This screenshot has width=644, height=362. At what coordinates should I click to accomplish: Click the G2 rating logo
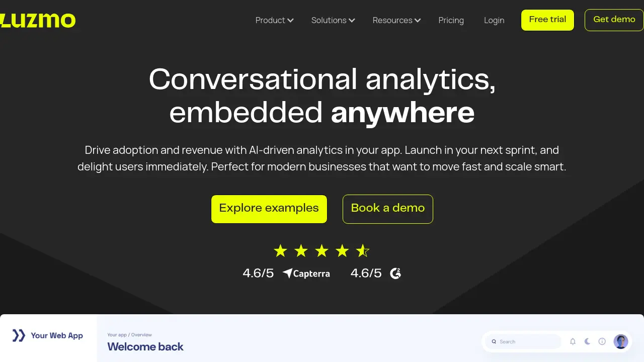395,274
